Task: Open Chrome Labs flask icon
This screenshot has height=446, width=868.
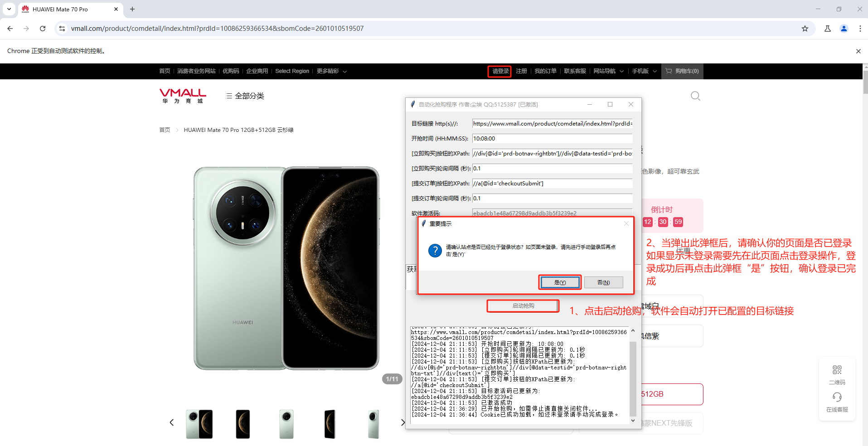Action: tap(828, 29)
